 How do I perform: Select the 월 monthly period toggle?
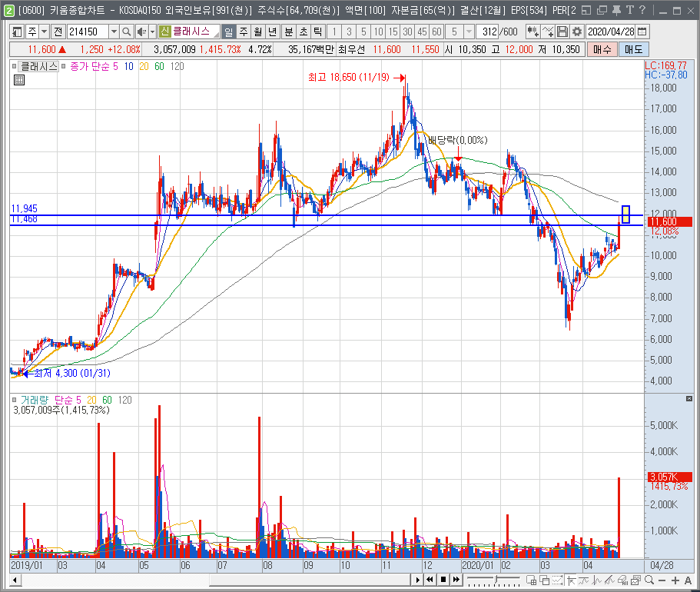click(258, 32)
